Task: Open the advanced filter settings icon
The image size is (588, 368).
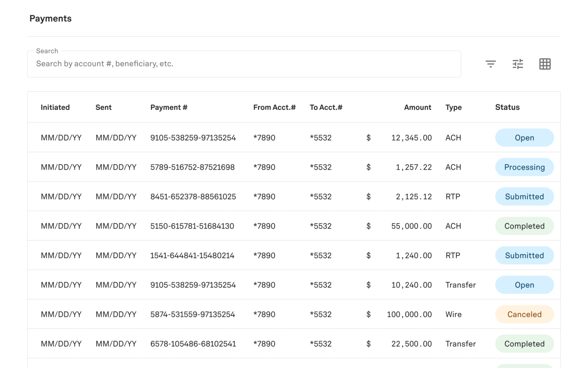Action: point(517,64)
